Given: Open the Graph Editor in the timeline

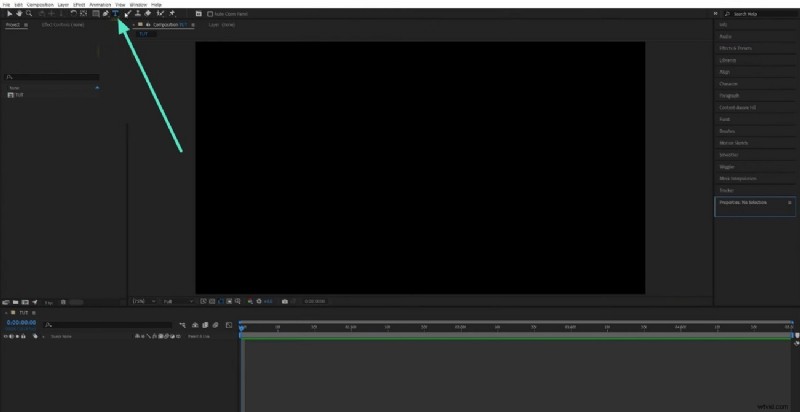Looking at the screenshot, I should (x=229, y=325).
